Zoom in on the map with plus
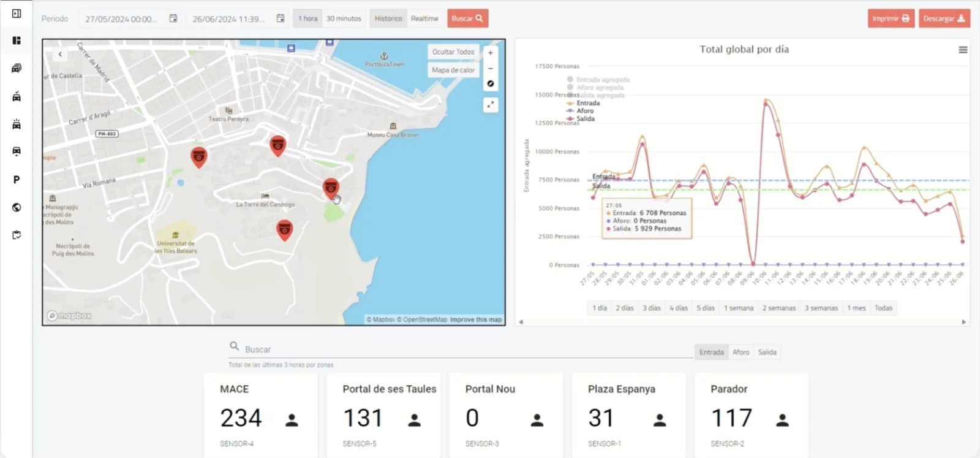980x458 pixels. [490, 53]
